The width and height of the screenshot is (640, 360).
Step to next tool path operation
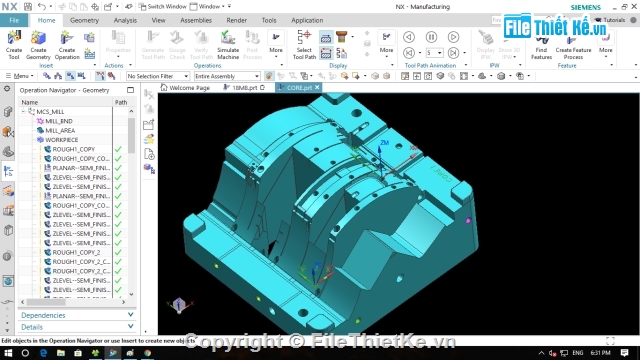pos(453,53)
